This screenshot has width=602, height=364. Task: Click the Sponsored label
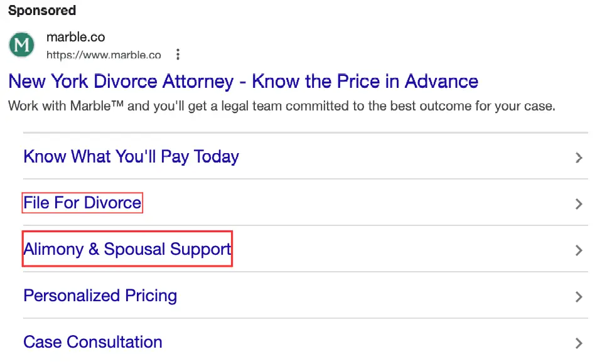pyautogui.click(x=41, y=10)
